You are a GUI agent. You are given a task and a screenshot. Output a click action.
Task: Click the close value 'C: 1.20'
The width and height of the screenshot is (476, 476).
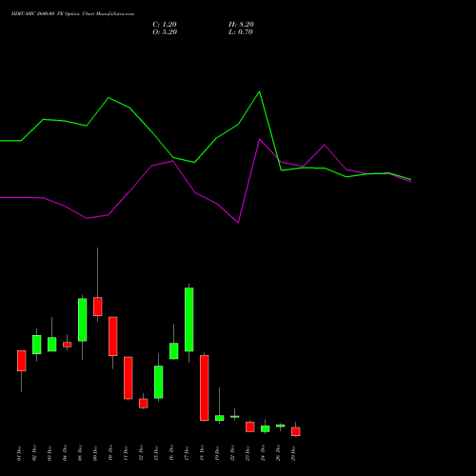coord(165,25)
